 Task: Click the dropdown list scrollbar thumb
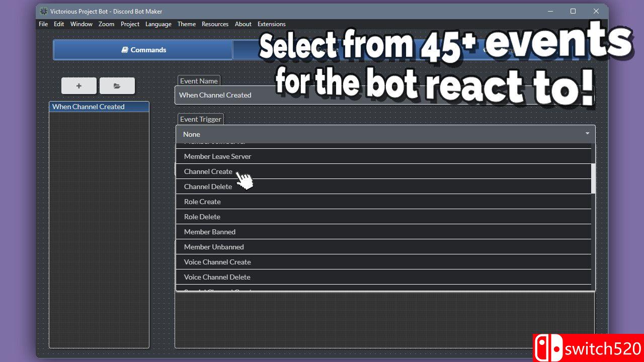(x=593, y=178)
